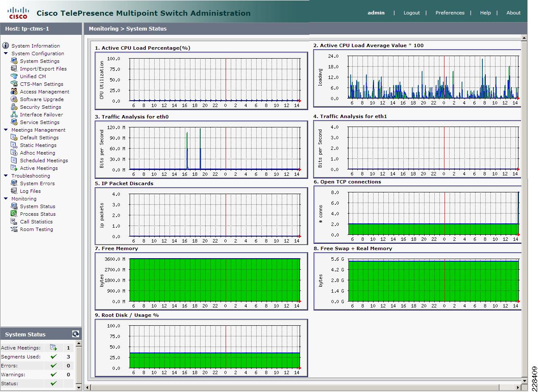Open the About menu item

pos(513,13)
